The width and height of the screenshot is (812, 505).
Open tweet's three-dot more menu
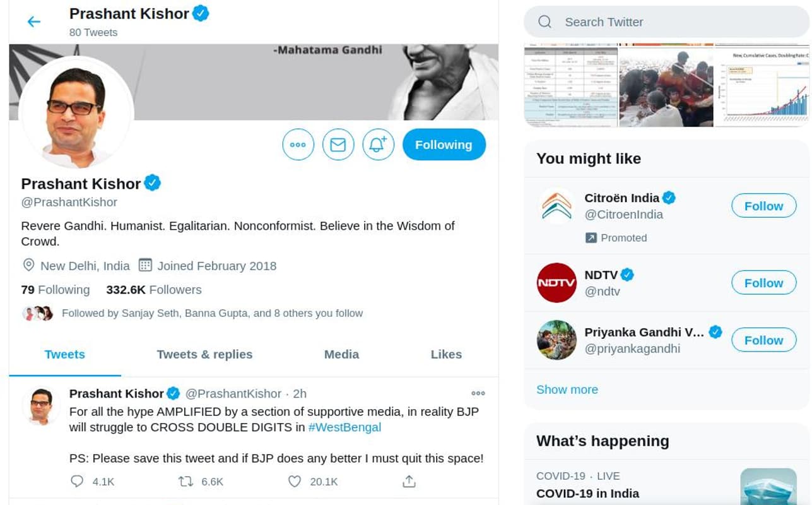(x=478, y=393)
